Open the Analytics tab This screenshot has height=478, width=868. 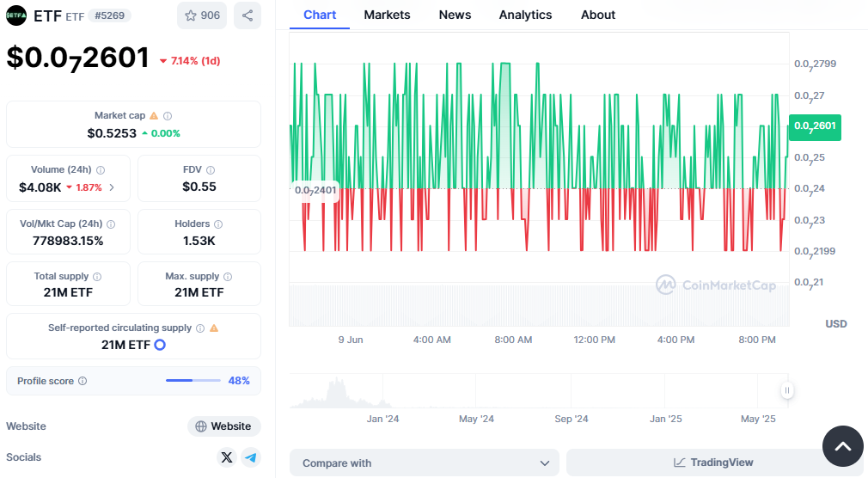[x=525, y=15]
